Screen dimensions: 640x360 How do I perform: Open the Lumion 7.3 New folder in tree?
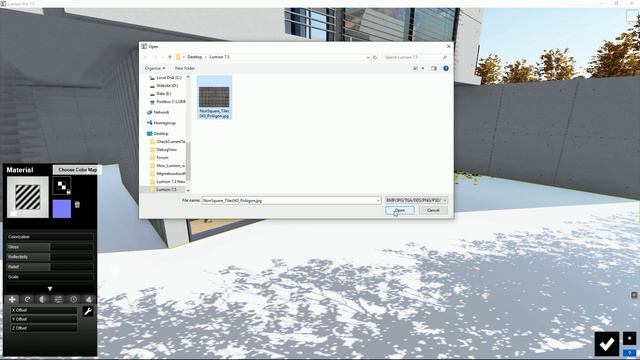167,182
